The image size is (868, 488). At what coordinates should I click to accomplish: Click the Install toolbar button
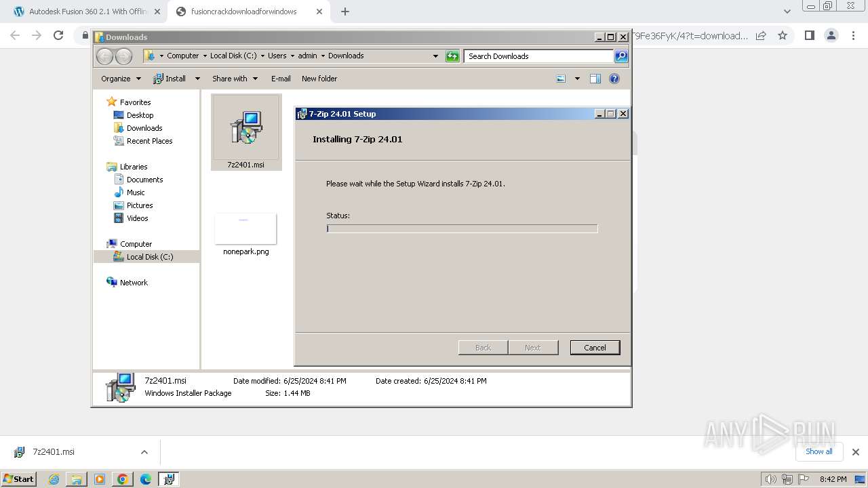[170, 79]
